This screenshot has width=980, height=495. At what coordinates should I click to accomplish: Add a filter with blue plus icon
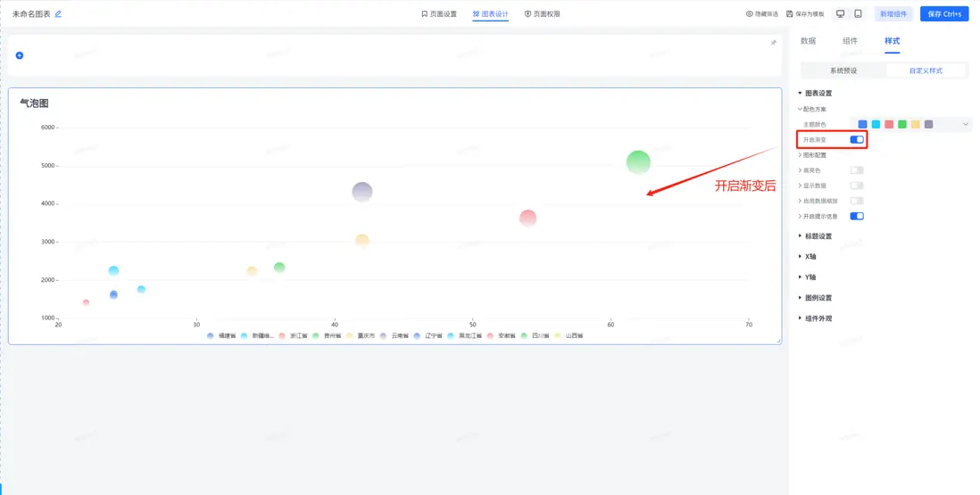point(20,55)
